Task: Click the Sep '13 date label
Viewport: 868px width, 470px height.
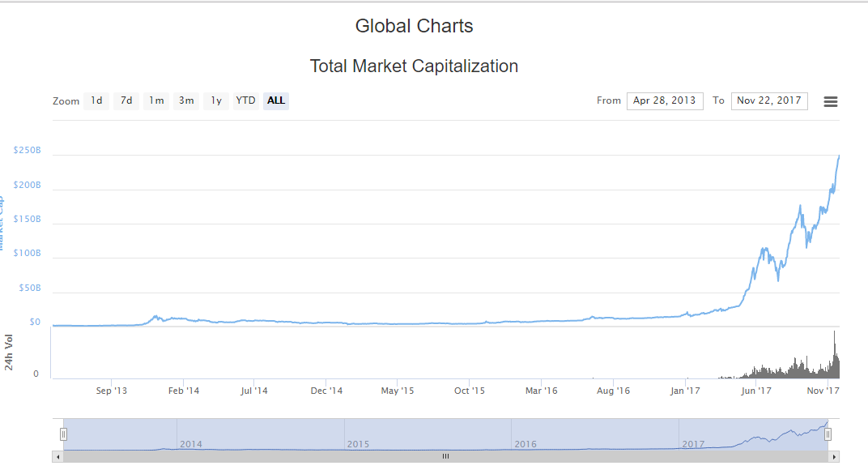Action: click(x=111, y=391)
